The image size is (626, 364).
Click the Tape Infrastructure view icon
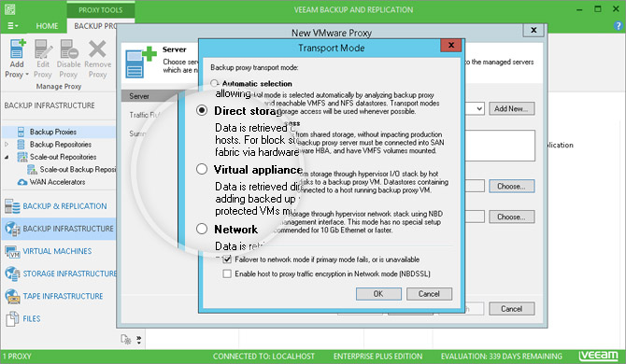coord(12,296)
